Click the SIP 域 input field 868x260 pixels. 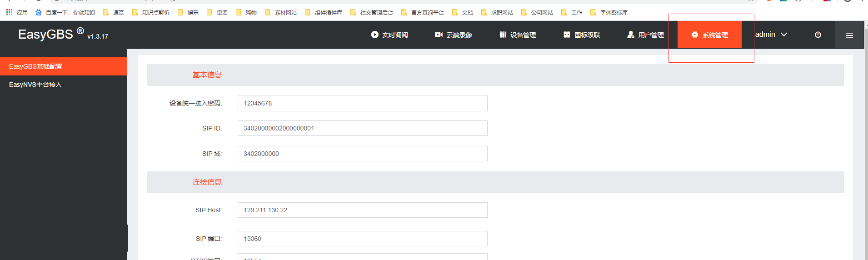[x=362, y=154]
